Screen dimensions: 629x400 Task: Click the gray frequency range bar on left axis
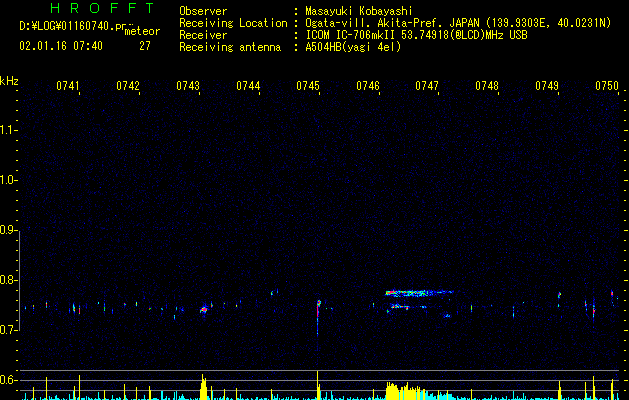(20, 280)
